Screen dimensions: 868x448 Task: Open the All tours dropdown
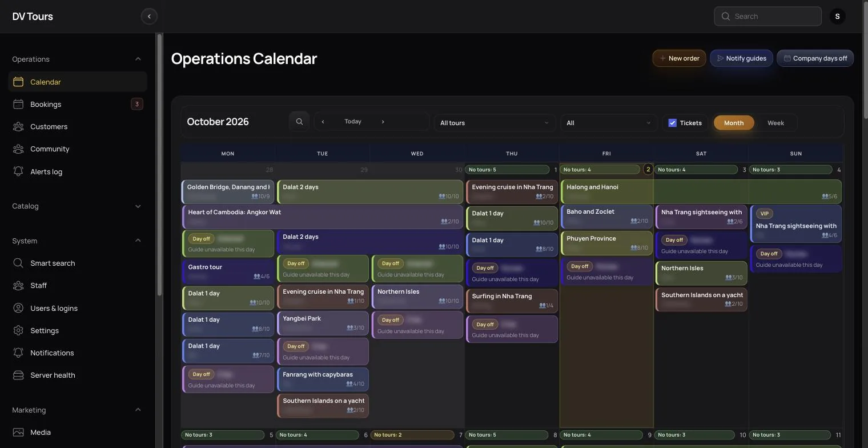[495, 123]
